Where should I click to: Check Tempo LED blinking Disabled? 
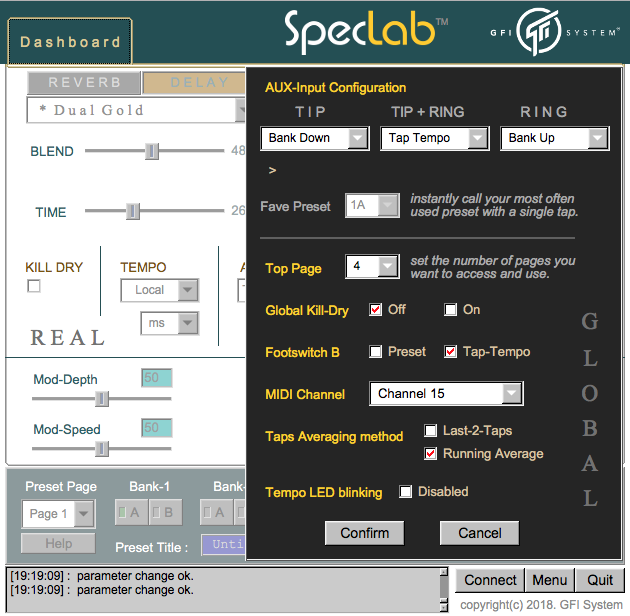405,491
